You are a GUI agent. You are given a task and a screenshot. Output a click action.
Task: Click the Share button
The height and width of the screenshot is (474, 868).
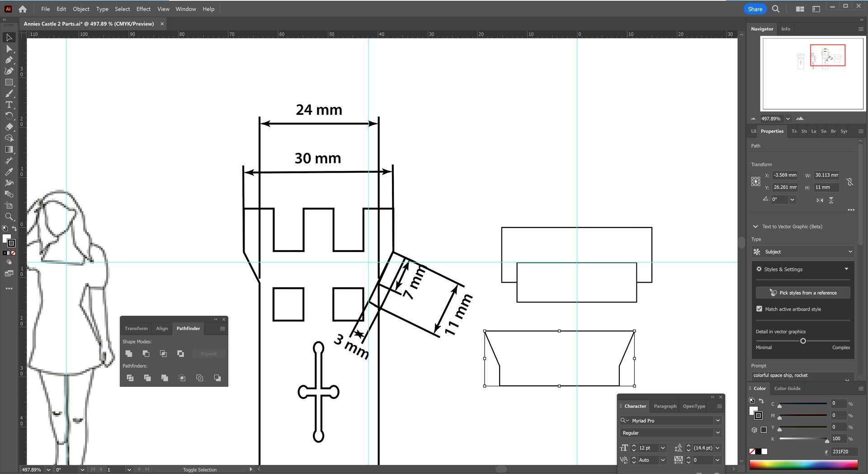click(755, 9)
